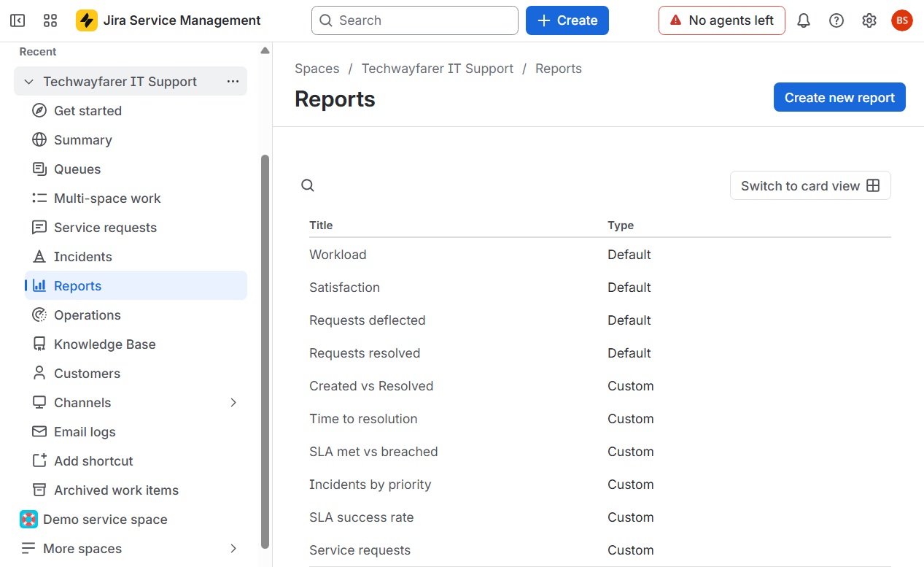Screen dimensions: 924x567
Task: Click the Reports breadcrumb link
Action: tap(559, 69)
